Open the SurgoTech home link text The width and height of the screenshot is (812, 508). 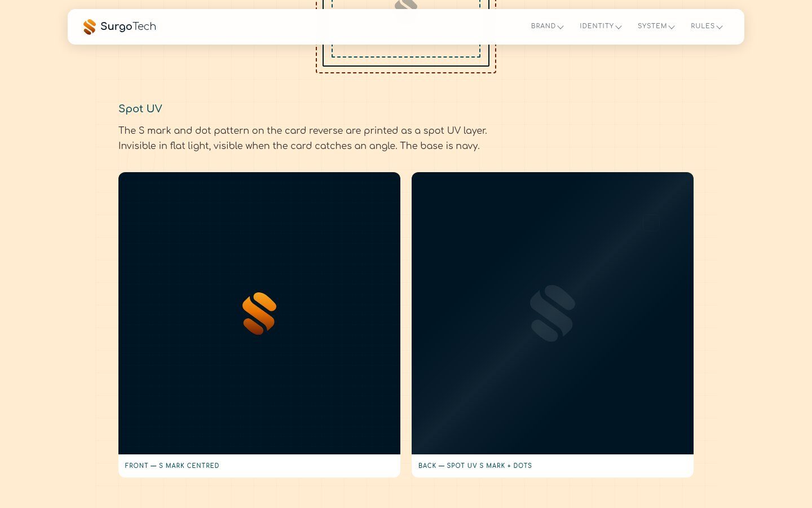(x=128, y=27)
